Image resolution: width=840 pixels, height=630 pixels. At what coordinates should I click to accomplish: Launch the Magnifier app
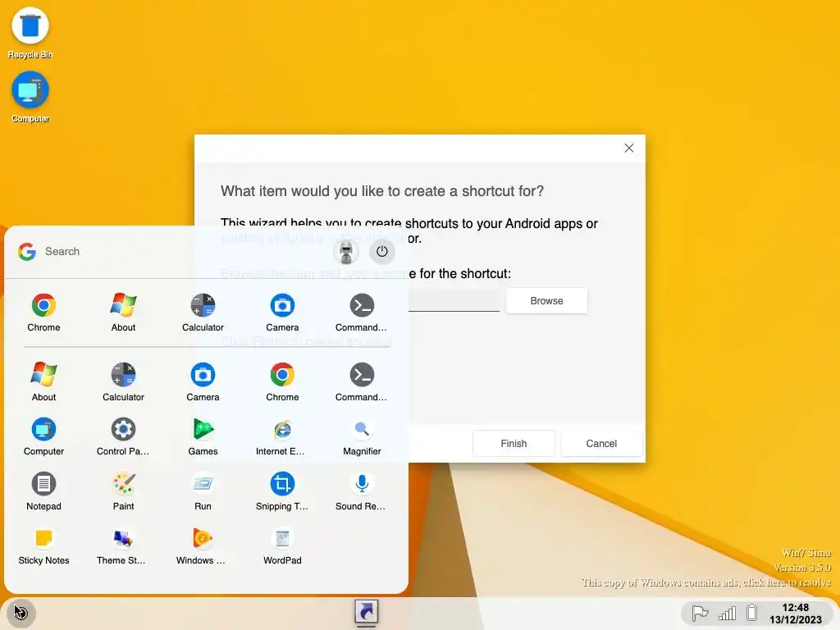tap(362, 436)
